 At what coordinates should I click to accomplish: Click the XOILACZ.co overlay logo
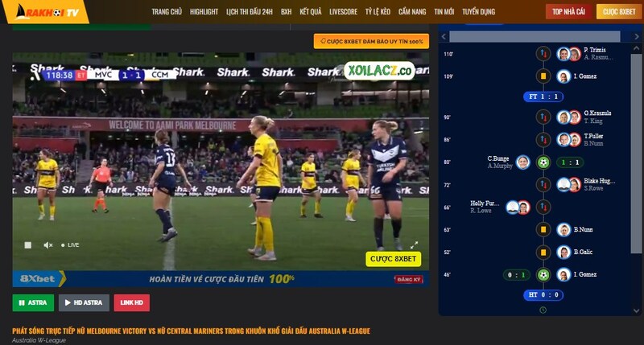[x=379, y=71]
